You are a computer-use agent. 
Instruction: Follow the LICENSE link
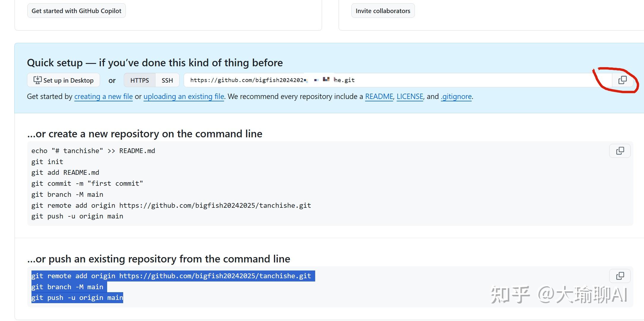point(410,97)
